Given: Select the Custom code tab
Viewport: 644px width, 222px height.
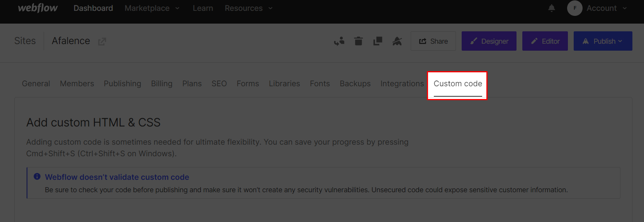Looking at the screenshot, I should (458, 84).
